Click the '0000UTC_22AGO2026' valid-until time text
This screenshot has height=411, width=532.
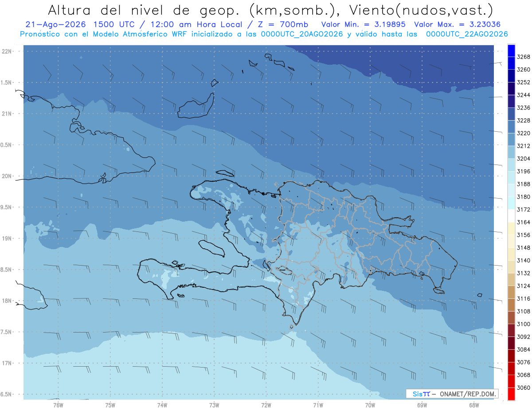pyautogui.click(x=467, y=34)
